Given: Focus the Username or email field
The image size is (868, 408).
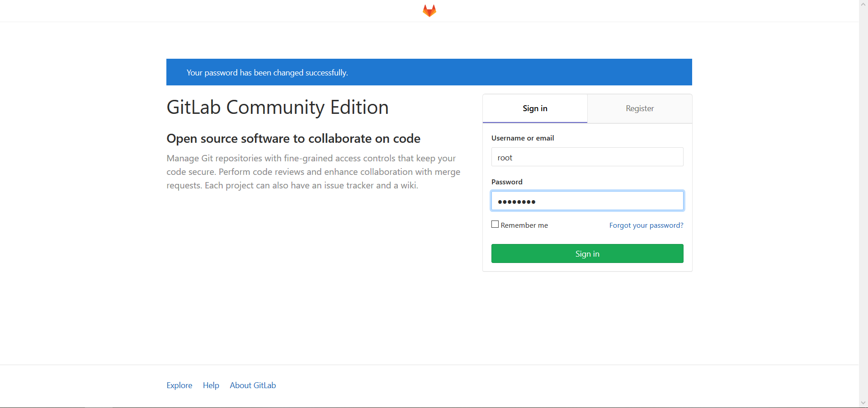Looking at the screenshot, I should 587,157.
